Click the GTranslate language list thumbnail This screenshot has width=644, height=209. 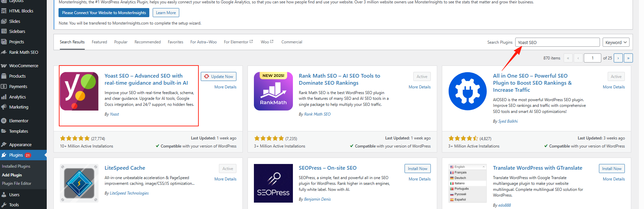point(467,183)
